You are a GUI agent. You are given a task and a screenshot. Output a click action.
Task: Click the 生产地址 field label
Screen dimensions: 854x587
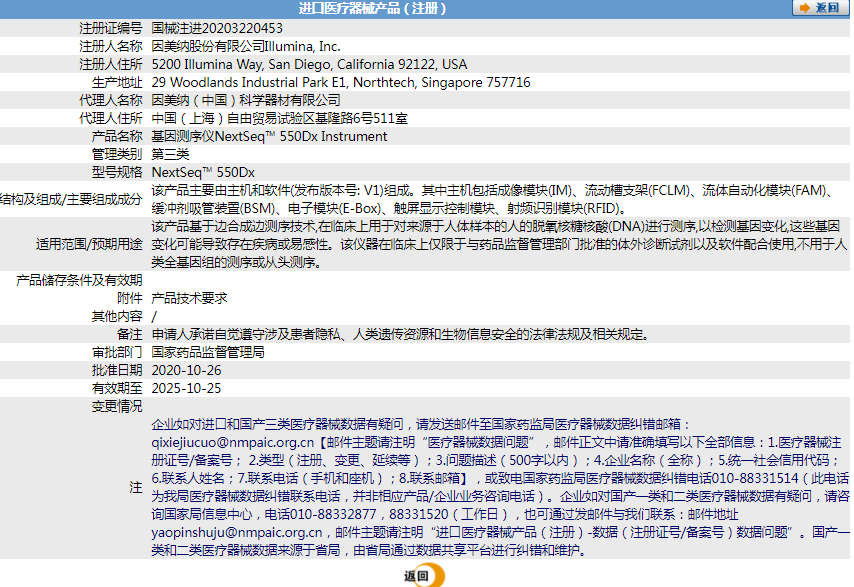tap(117, 82)
